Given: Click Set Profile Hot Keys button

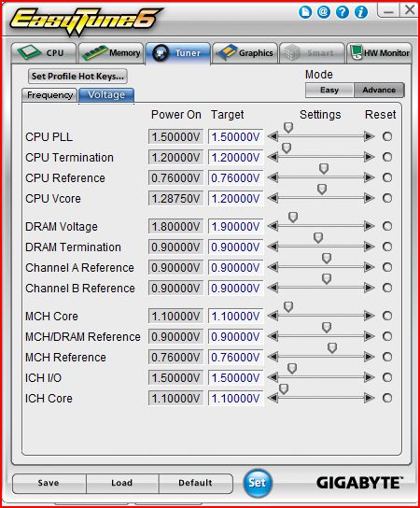Looking at the screenshot, I should pos(77,77).
